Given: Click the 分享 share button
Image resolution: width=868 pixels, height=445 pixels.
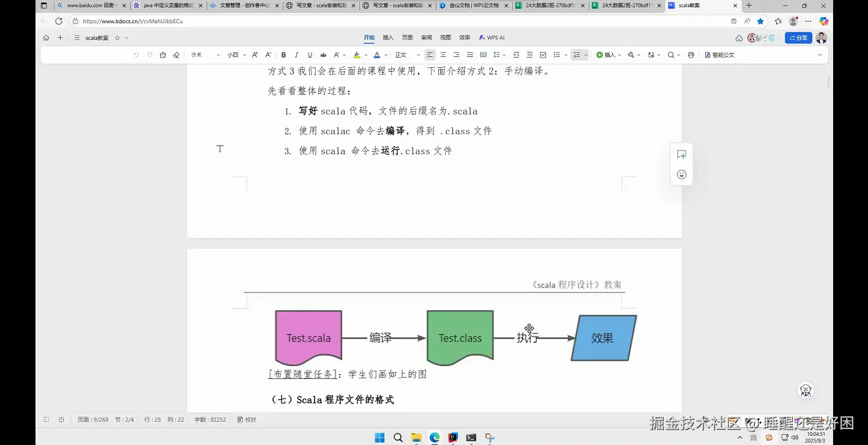Looking at the screenshot, I should pos(798,37).
